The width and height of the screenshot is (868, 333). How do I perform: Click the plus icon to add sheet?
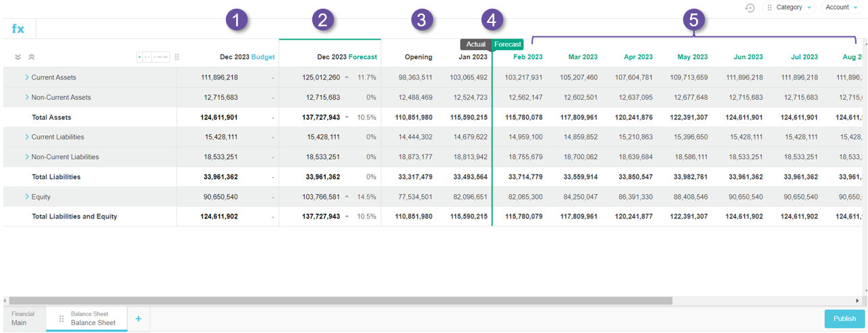138,319
